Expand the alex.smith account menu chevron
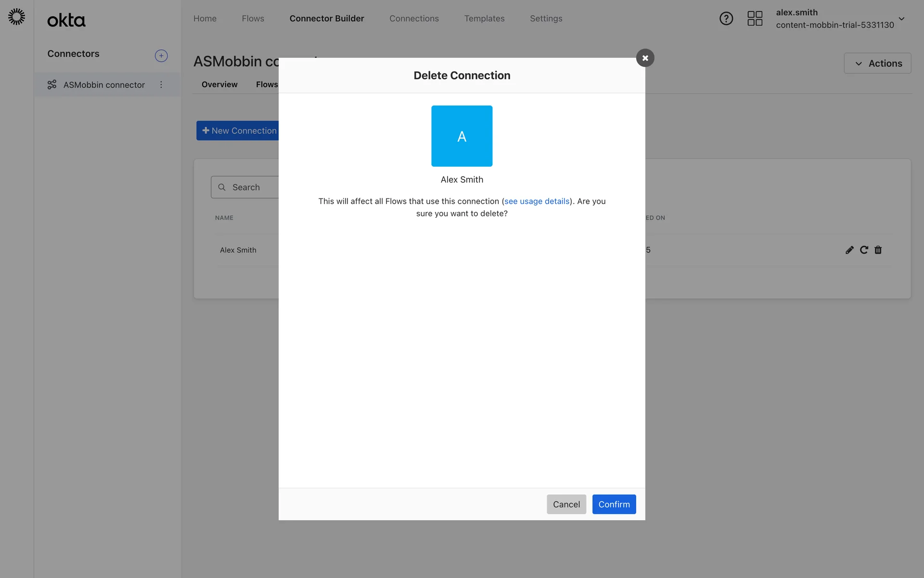Viewport: 924px width, 578px height. pyautogui.click(x=901, y=19)
